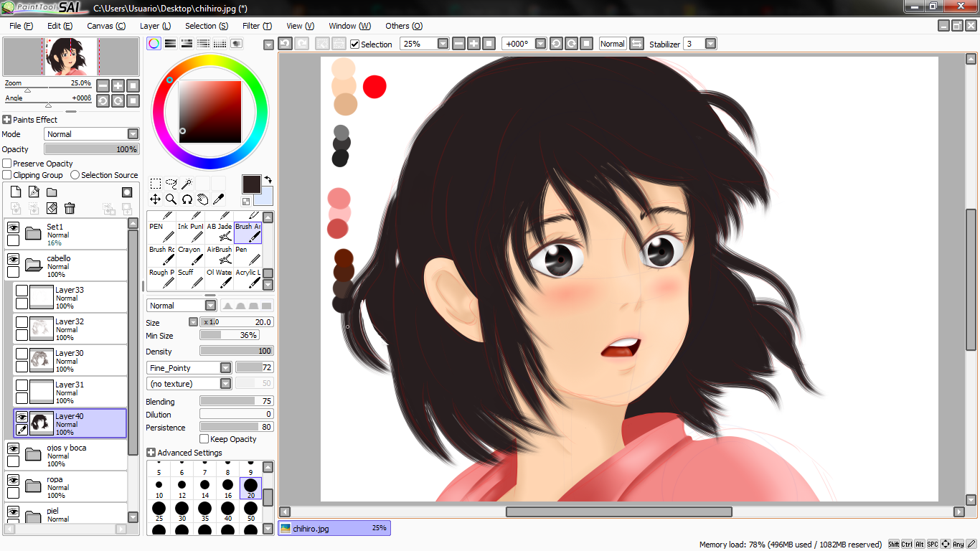Select the Zoom magnifier tool
This screenshot has width=980, height=551.
[x=171, y=199]
